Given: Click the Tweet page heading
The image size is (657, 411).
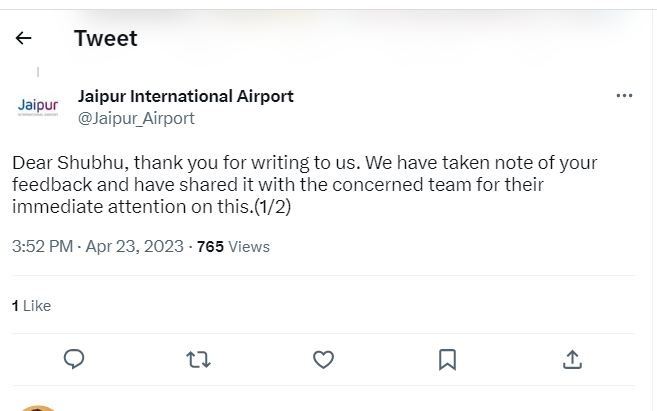Looking at the screenshot, I should pyautogui.click(x=105, y=38).
